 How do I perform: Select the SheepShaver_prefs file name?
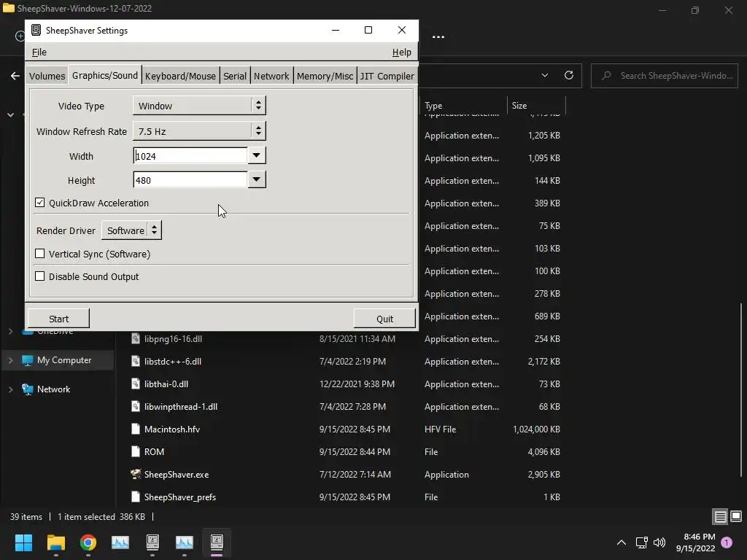click(x=180, y=497)
